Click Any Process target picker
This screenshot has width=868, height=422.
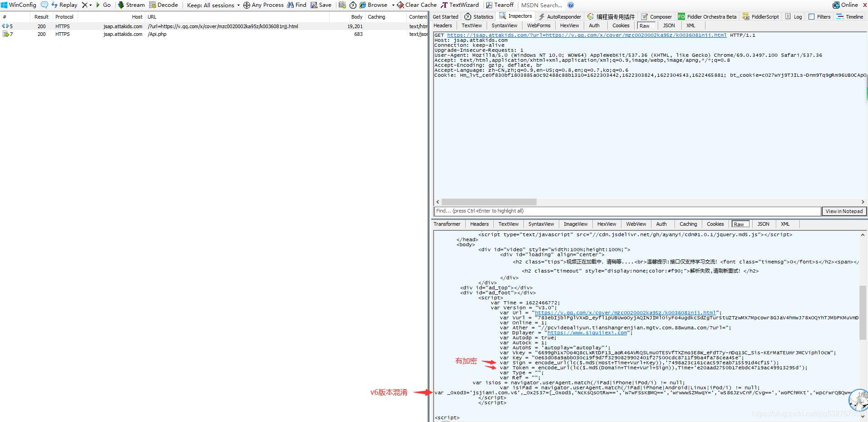coord(263,5)
